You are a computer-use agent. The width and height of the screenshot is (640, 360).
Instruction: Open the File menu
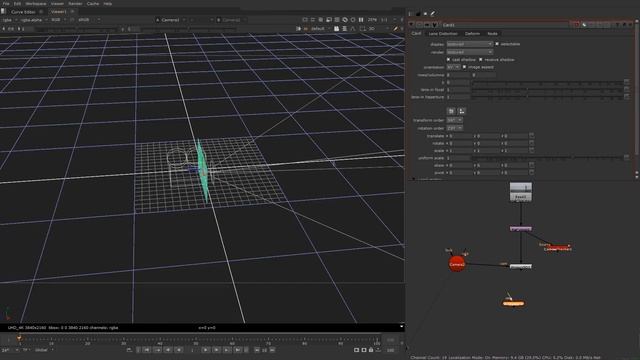pyautogui.click(x=6, y=4)
